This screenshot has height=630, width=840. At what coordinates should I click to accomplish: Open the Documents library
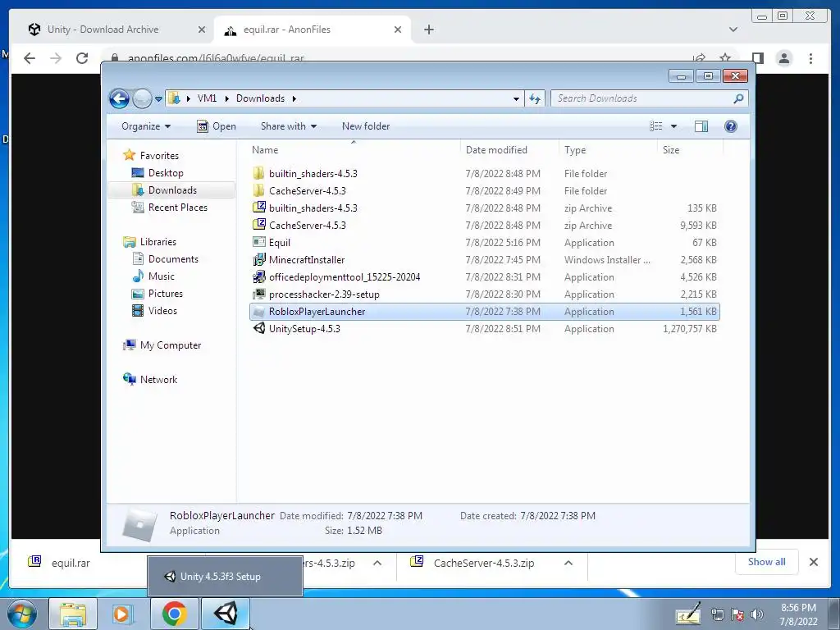pyautogui.click(x=173, y=259)
